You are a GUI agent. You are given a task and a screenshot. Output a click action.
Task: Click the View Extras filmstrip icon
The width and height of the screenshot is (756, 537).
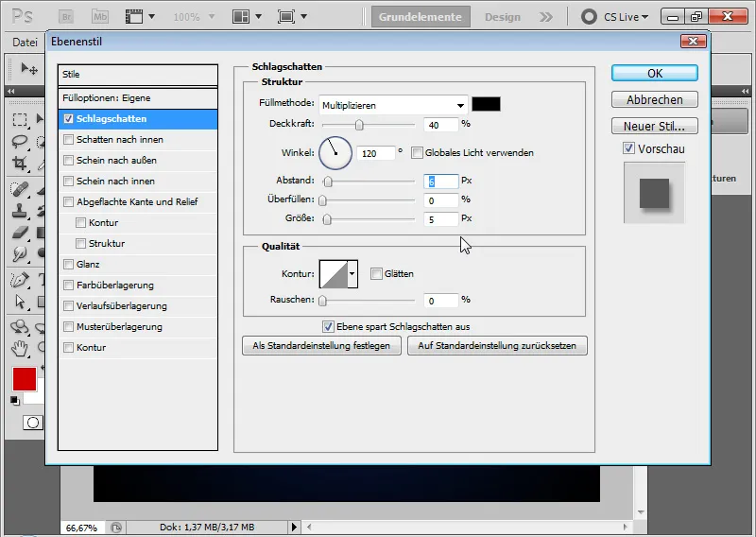[134, 17]
